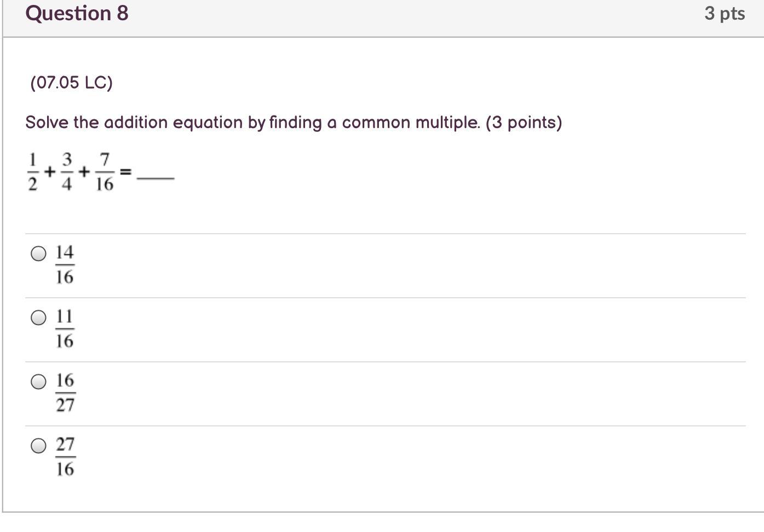Click the equals sign in the equation
This screenshot has height=532, width=764.
click(125, 172)
